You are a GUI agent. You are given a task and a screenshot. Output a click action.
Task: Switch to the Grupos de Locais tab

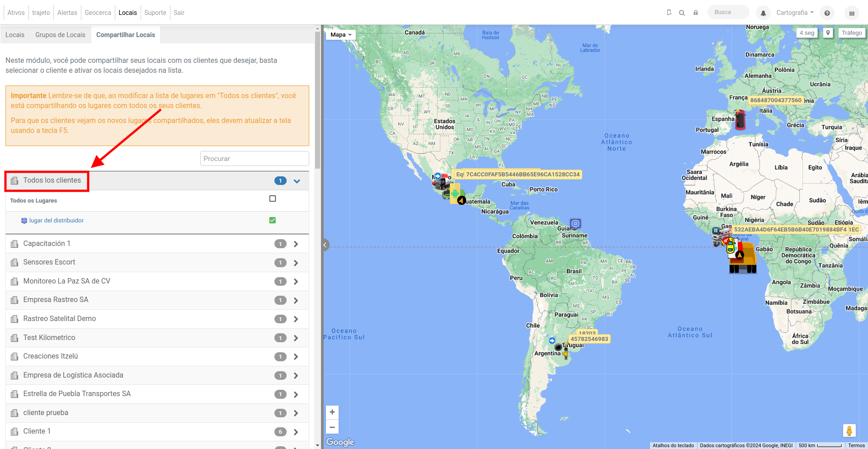[60, 35]
